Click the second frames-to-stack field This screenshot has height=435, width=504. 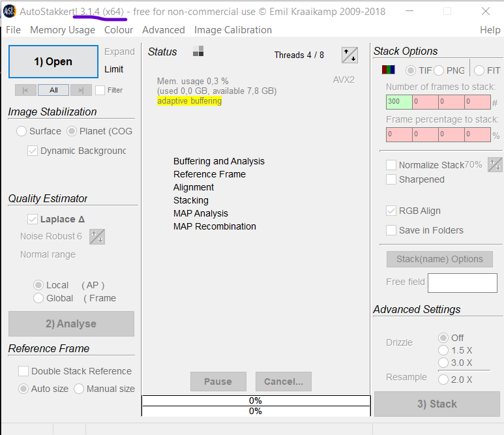coord(425,102)
